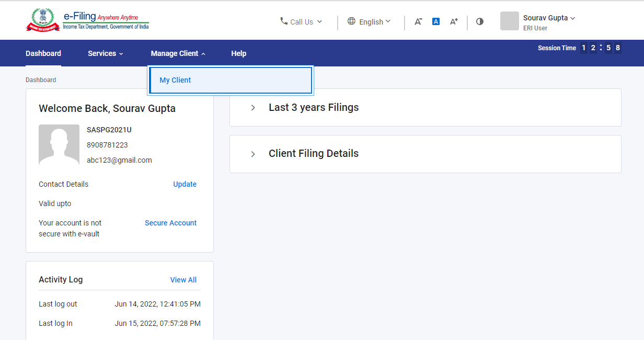Select the default text size toggle
Viewport: 644px width, 340px height.
coord(435,21)
